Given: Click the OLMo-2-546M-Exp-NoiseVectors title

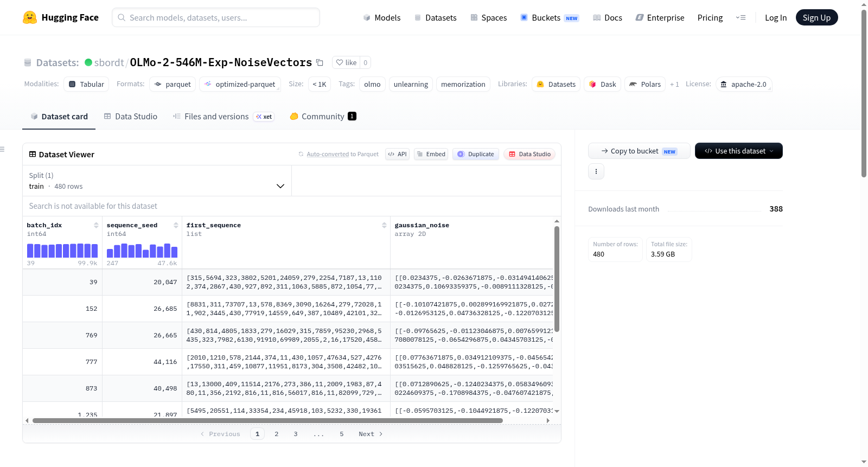Looking at the screenshot, I should click(x=221, y=62).
